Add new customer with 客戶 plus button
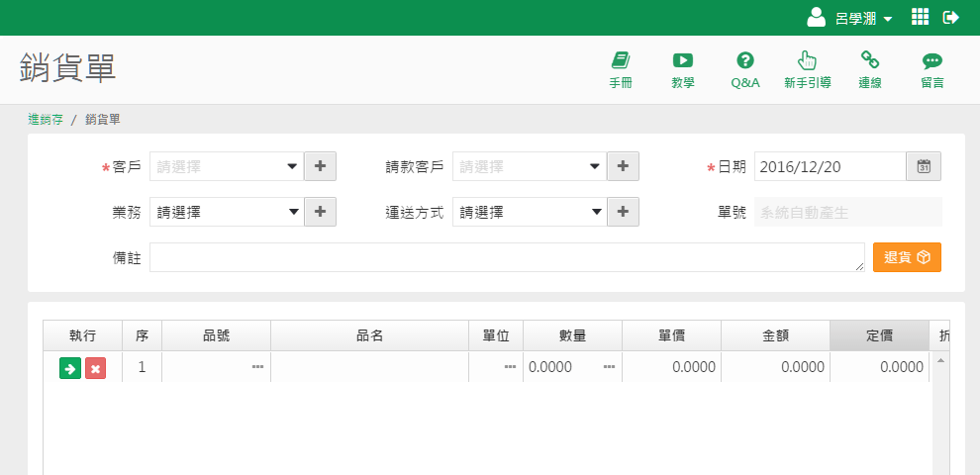Viewport: 980px width, 475px height. 320,166
